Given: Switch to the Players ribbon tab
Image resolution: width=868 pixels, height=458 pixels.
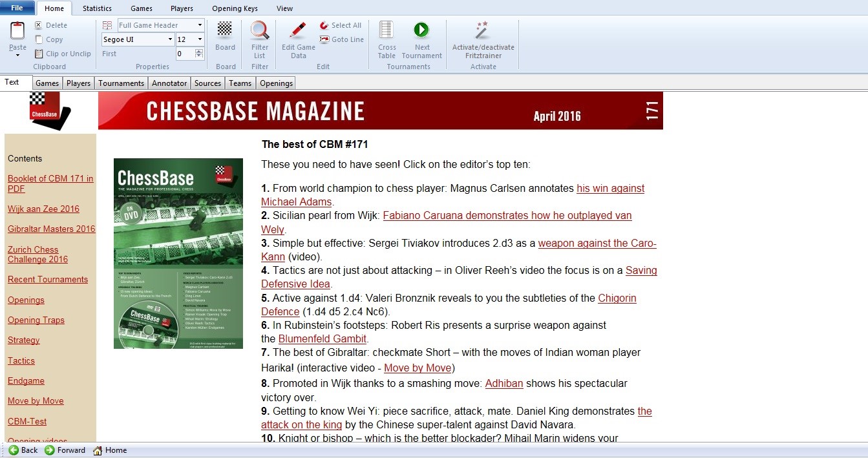Looking at the screenshot, I should coord(182,8).
